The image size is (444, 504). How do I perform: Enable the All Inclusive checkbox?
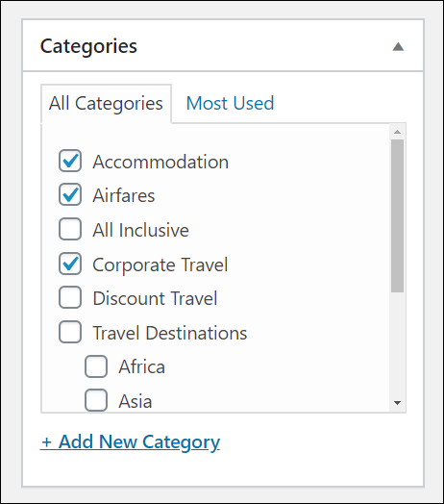[x=70, y=229]
